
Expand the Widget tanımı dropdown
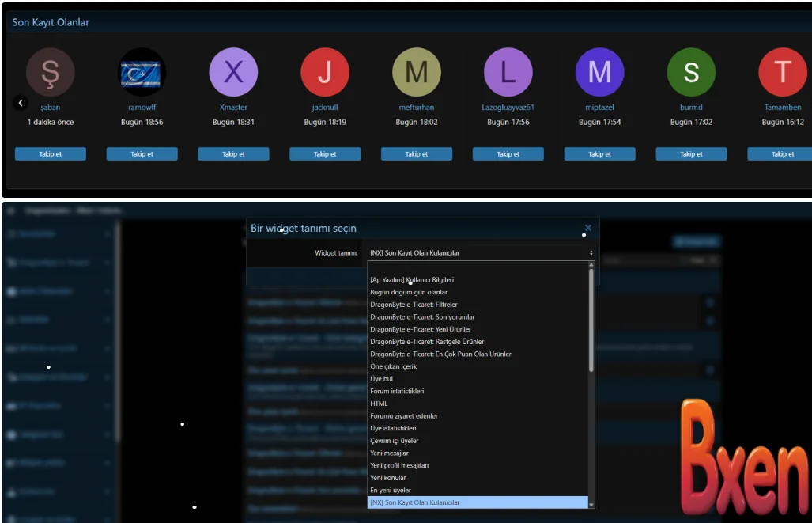(x=481, y=252)
